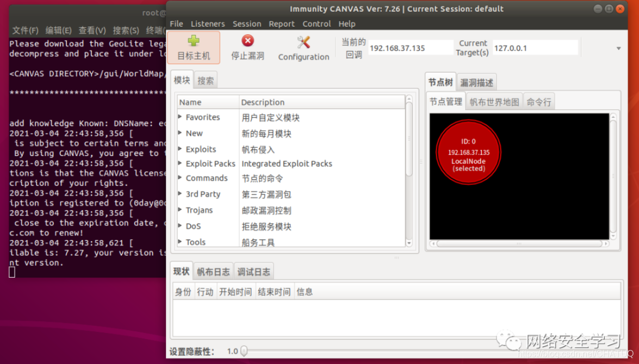Open the Report menu
Screen dimensions: 639x364
(281, 23)
